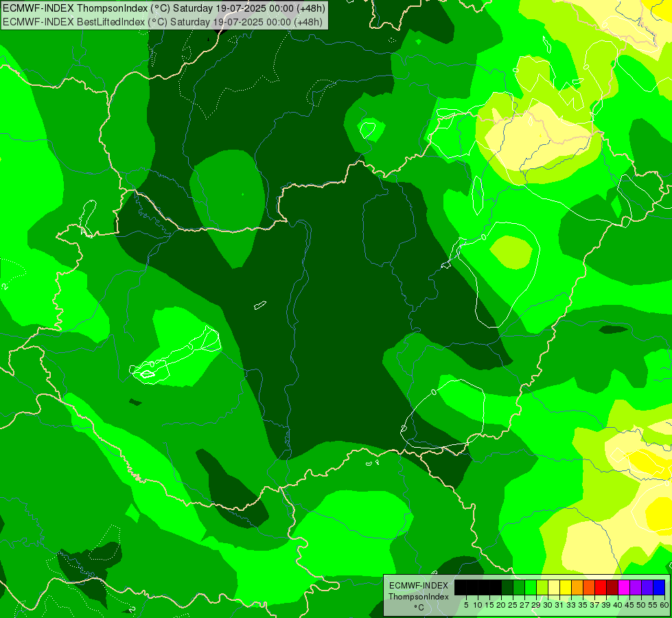
Task: Click the indigo 50-55 legend swatch
Action: 647,587
